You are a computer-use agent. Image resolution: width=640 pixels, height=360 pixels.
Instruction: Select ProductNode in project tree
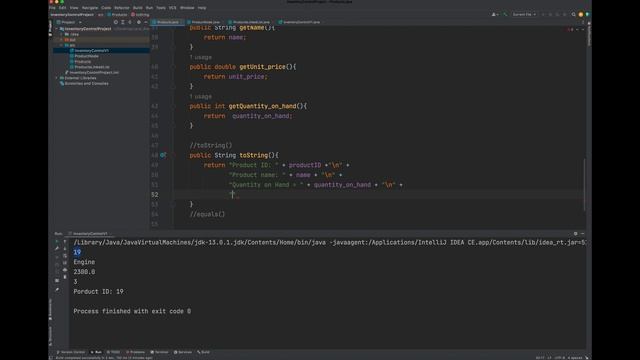click(x=84, y=56)
